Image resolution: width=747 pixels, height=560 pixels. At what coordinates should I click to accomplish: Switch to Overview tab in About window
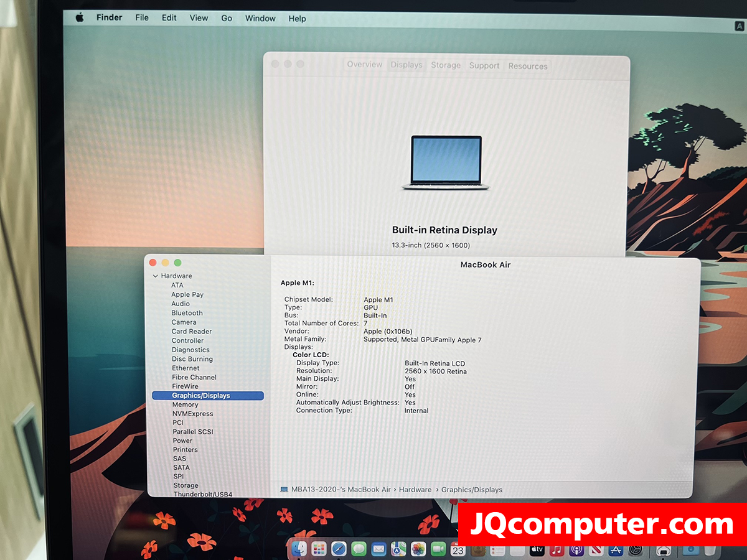365,65
